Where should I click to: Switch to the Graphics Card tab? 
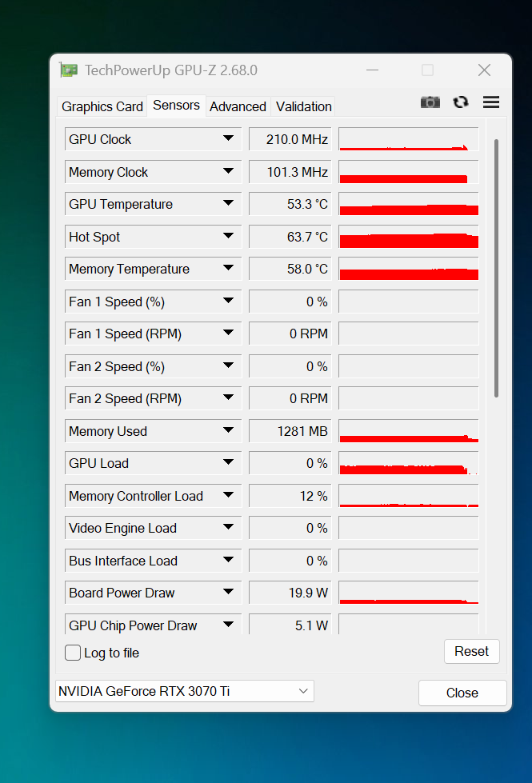click(x=102, y=106)
